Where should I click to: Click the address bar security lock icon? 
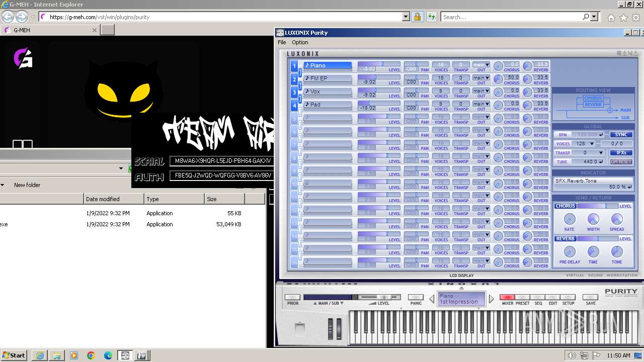417,17
